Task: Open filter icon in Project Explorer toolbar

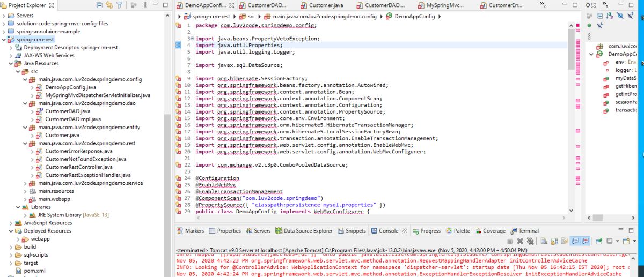Action: 119,5
